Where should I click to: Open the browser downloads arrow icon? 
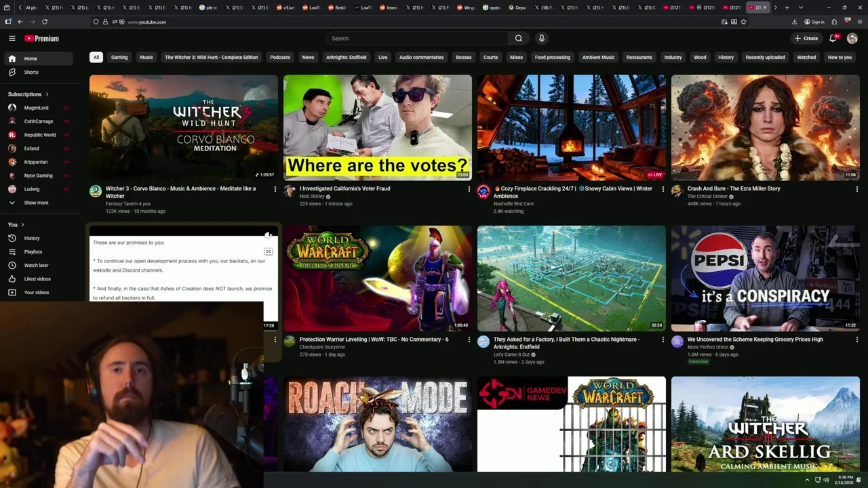795,22
